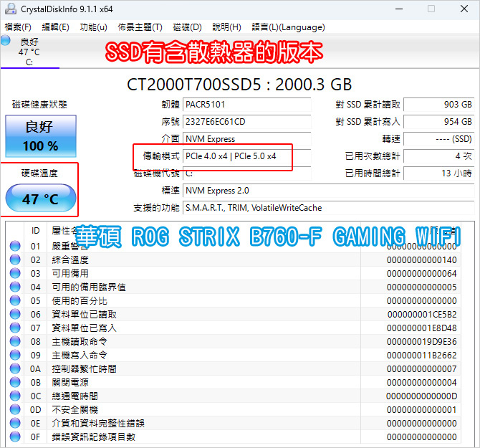Open the 語言(L)(Language) menu
480x448 pixels.
click(x=288, y=27)
